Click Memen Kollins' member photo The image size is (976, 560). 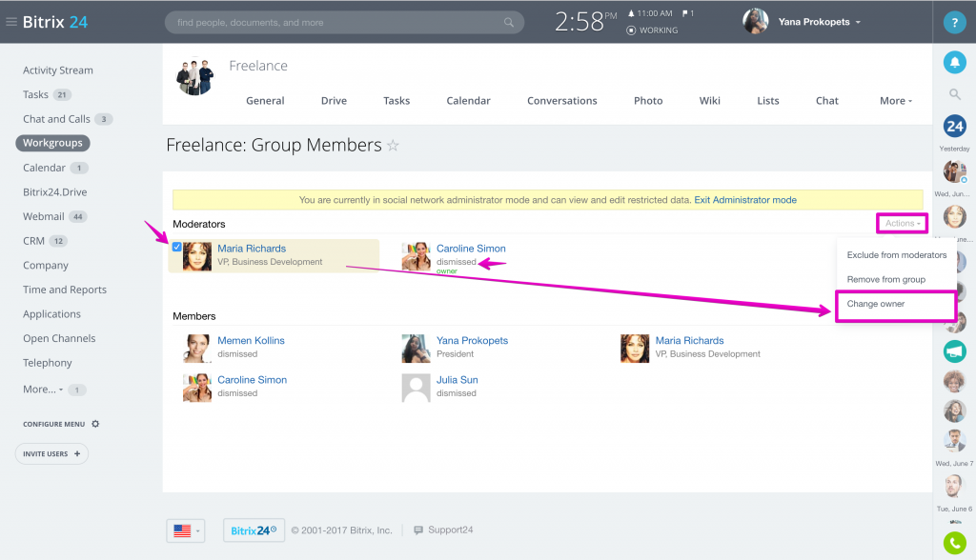pyautogui.click(x=197, y=349)
